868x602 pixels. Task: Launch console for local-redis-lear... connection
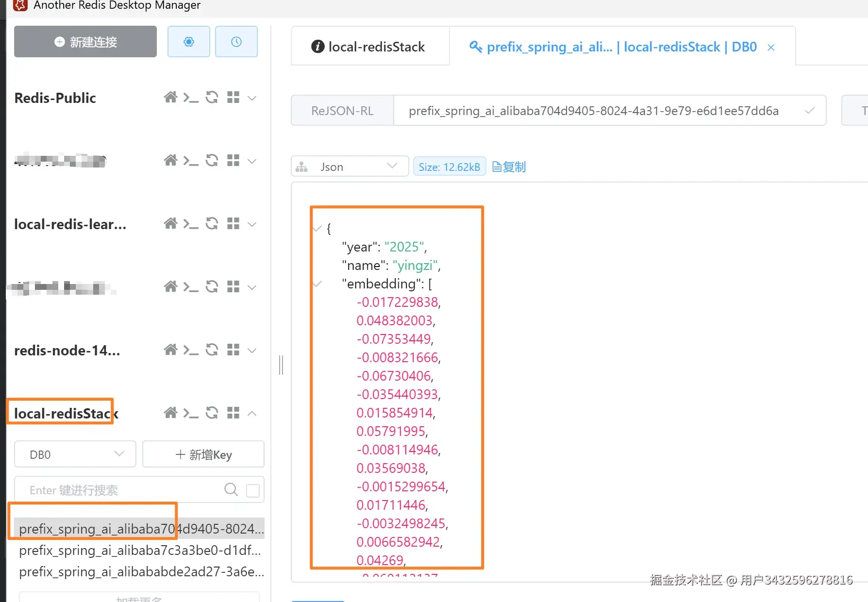[191, 224]
